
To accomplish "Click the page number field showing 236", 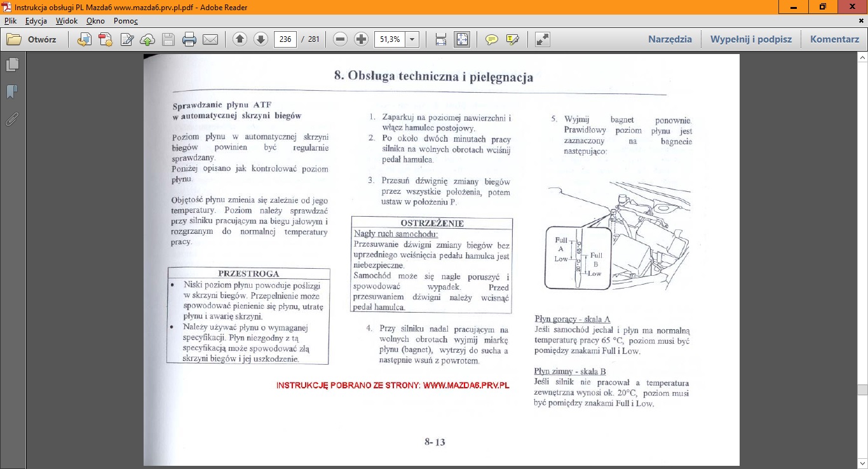I will [285, 39].
